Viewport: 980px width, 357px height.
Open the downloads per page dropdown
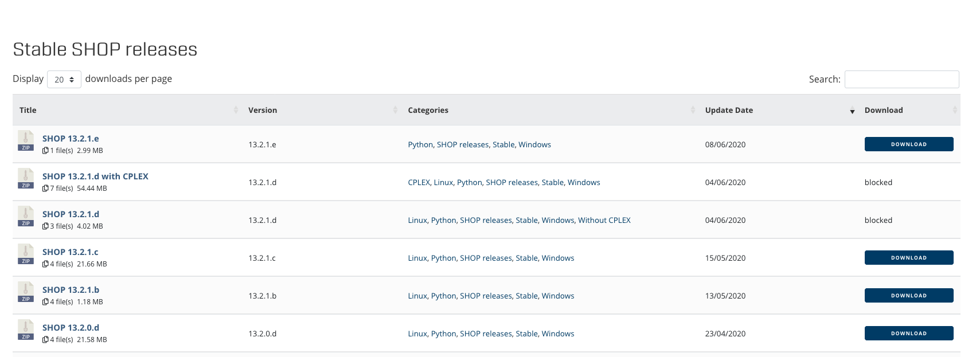tap(64, 80)
